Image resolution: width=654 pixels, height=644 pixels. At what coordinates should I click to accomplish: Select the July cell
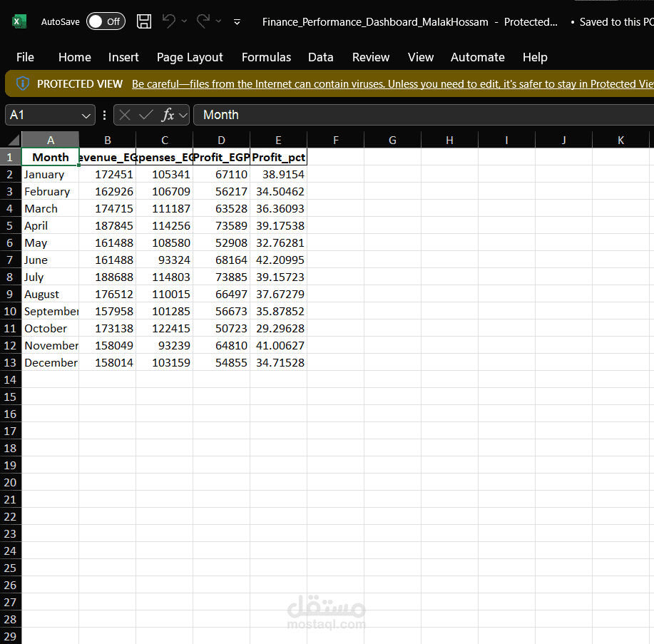click(51, 277)
